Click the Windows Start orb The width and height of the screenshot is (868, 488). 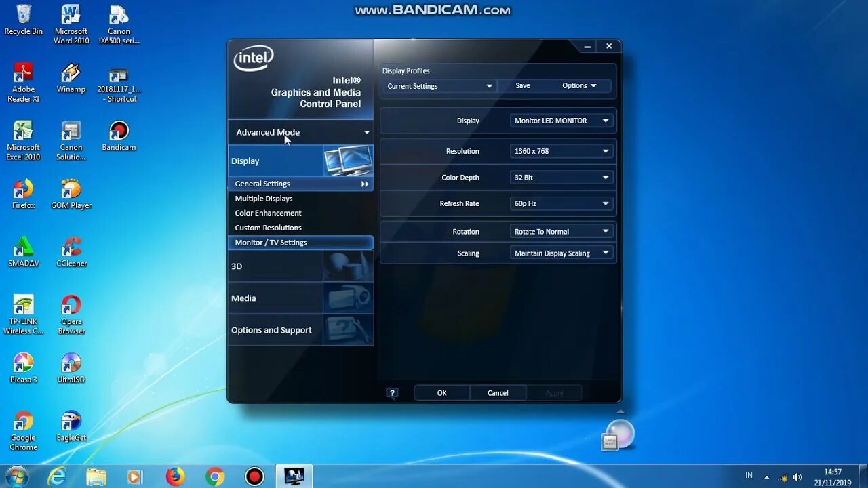click(16, 476)
